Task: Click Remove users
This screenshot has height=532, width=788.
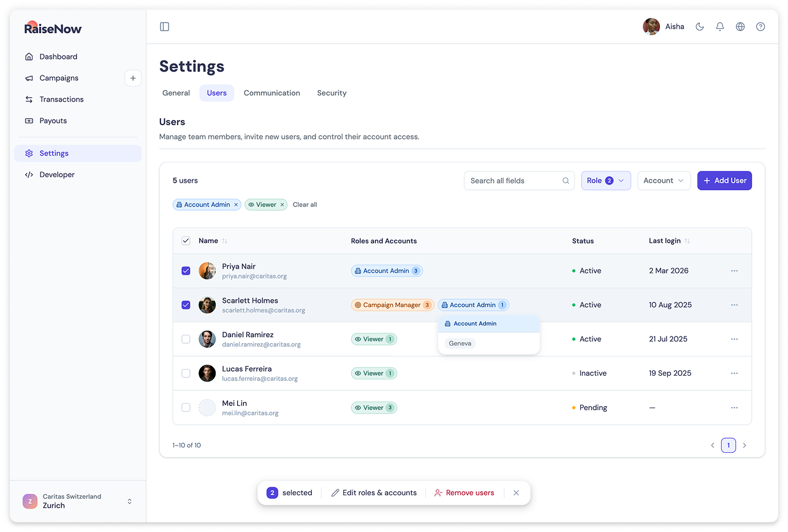Action: click(464, 493)
